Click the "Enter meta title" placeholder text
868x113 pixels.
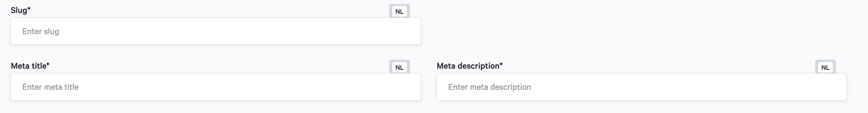[50, 87]
